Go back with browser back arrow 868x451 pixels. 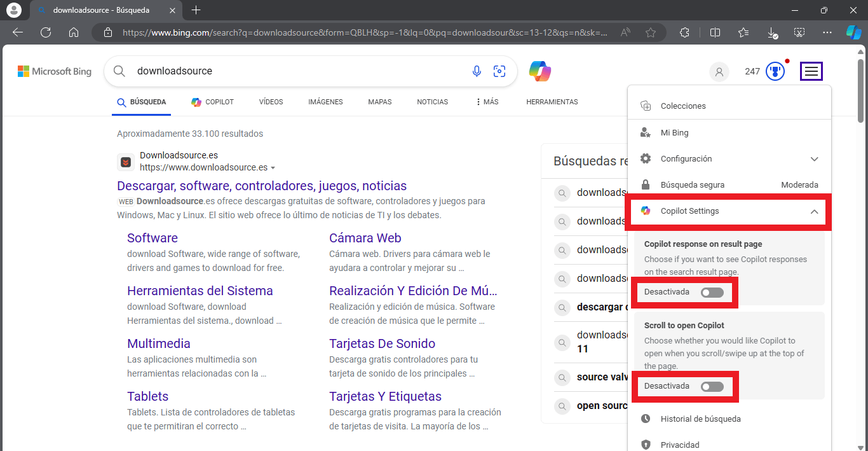coord(18,32)
